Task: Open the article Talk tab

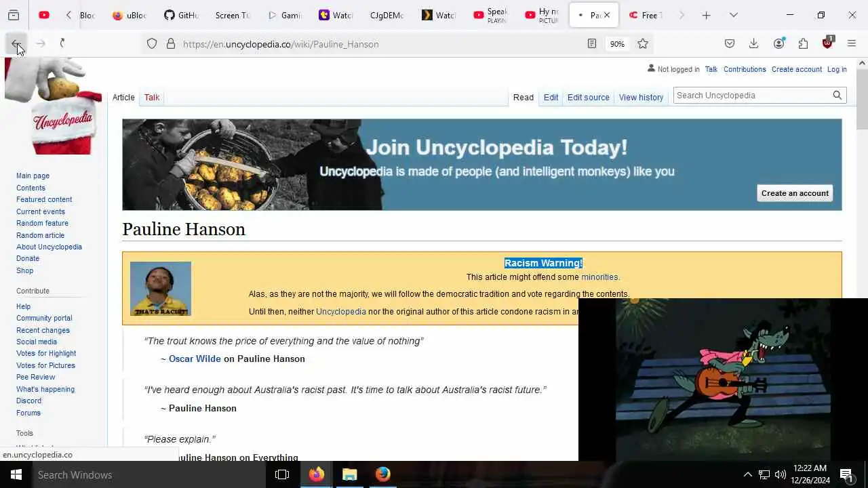Action: click(152, 98)
